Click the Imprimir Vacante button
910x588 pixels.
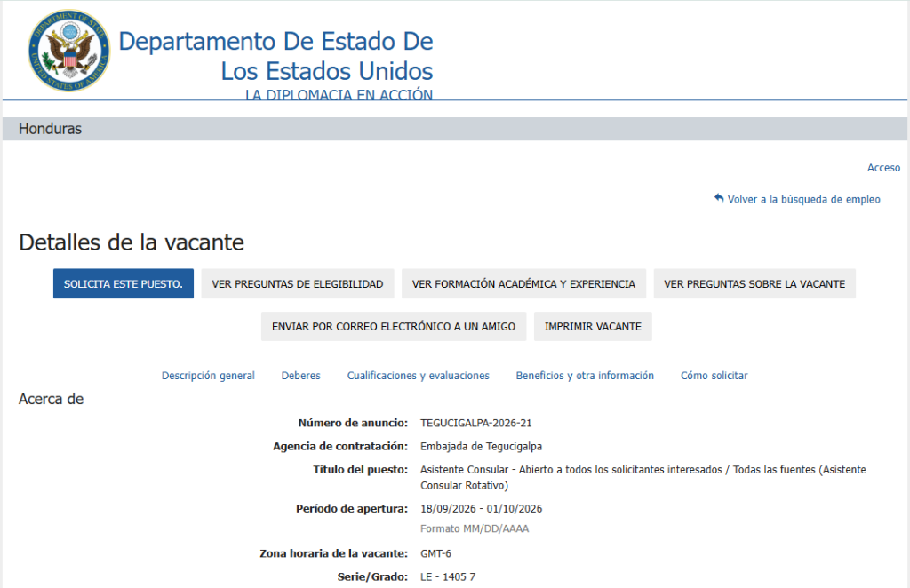tap(593, 327)
